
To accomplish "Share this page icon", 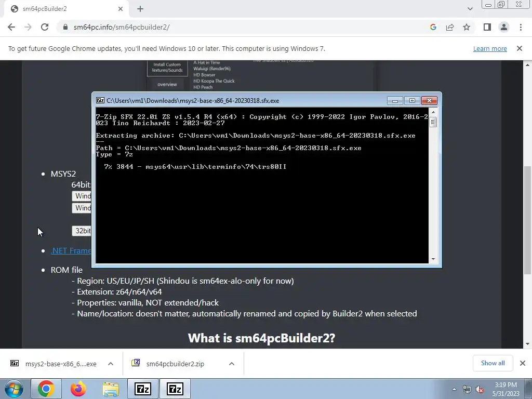I will (450, 27).
